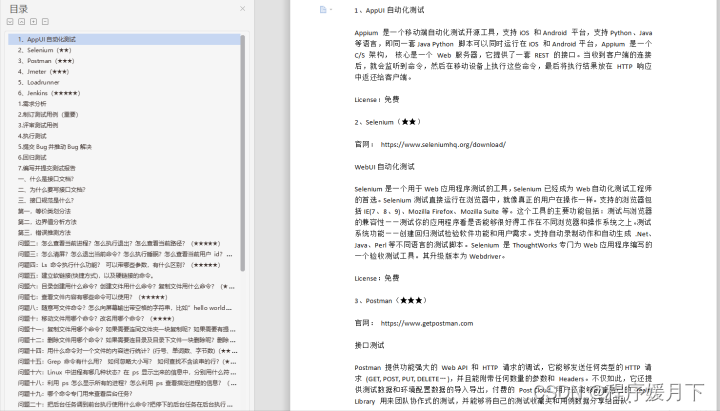This screenshot has width=720, height=411.
Task: Click the down-chevron box icon under 目录
Action: (10, 22)
